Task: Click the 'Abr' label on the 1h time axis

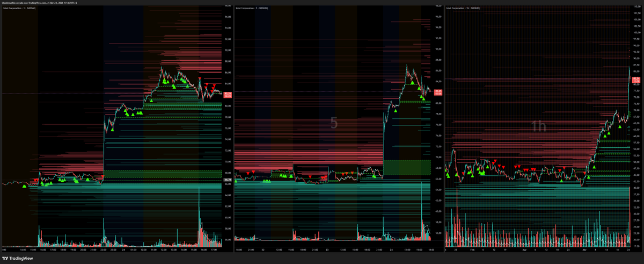Action: click(584, 249)
